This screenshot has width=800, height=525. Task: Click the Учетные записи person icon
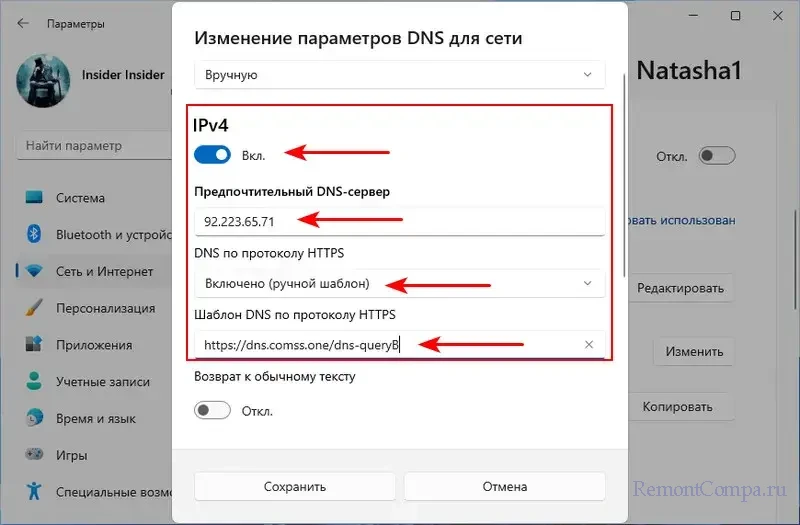tap(35, 381)
